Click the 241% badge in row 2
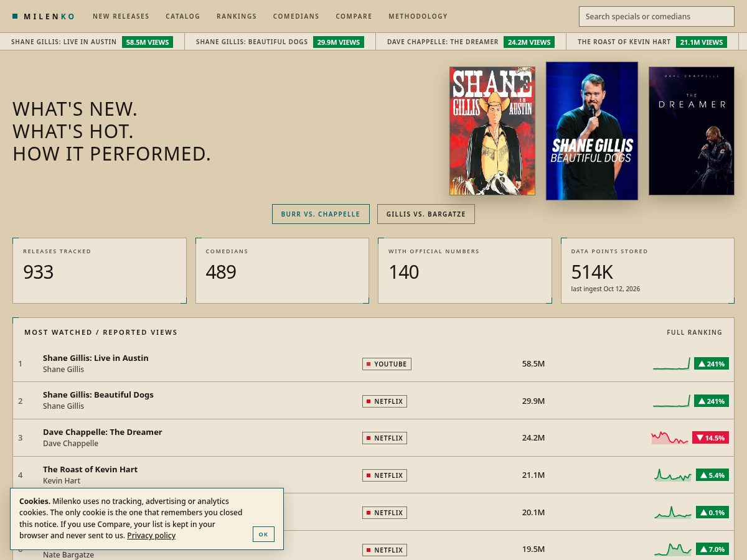The width and height of the screenshot is (747, 560). click(x=712, y=401)
